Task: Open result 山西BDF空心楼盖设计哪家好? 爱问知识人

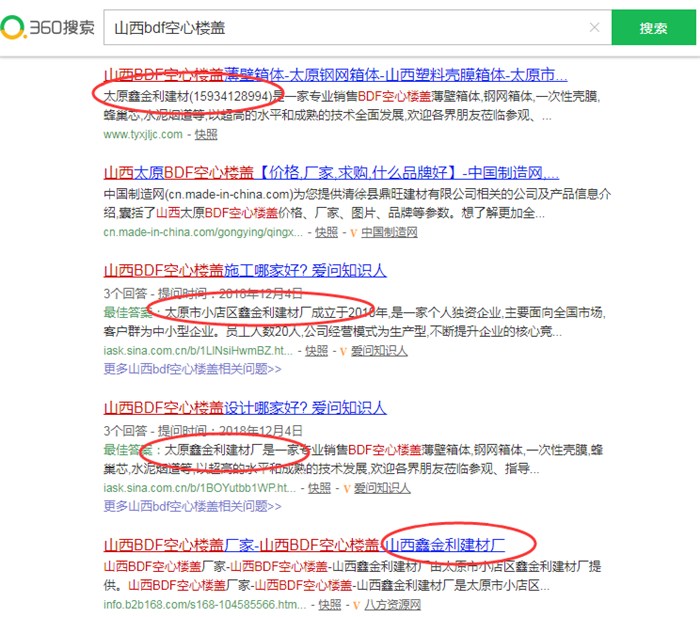Action: click(x=245, y=408)
